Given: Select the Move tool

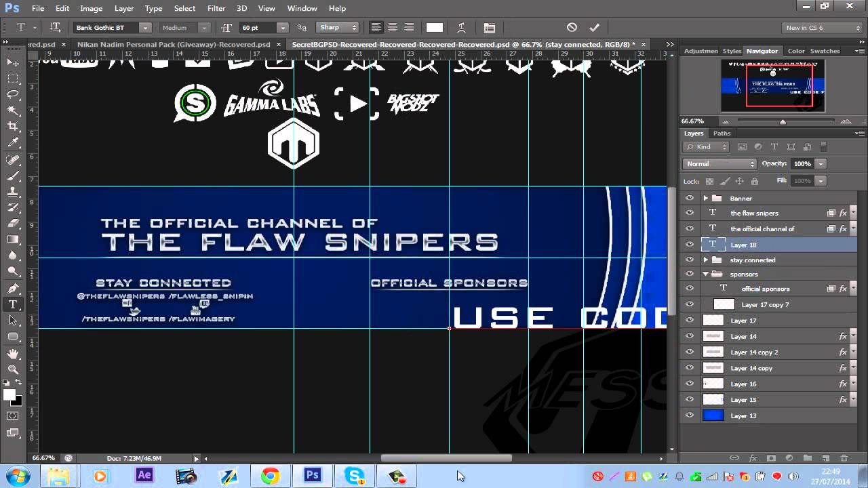Looking at the screenshot, I should (13, 62).
